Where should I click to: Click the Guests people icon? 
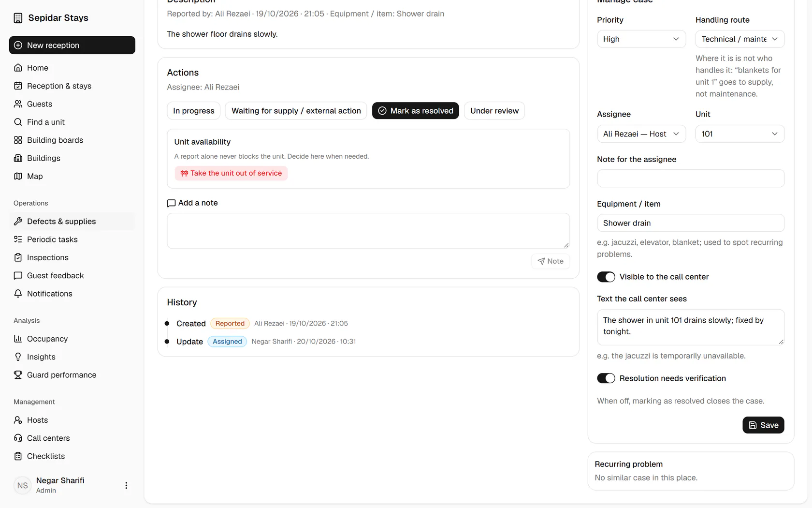18,104
